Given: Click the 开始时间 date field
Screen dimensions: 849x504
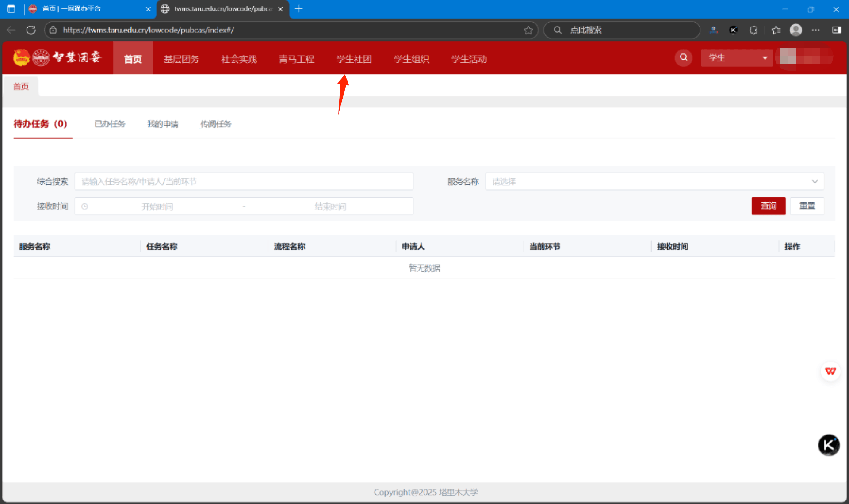Looking at the screenshot, I should pyautogui.click(x=157, y=206).
